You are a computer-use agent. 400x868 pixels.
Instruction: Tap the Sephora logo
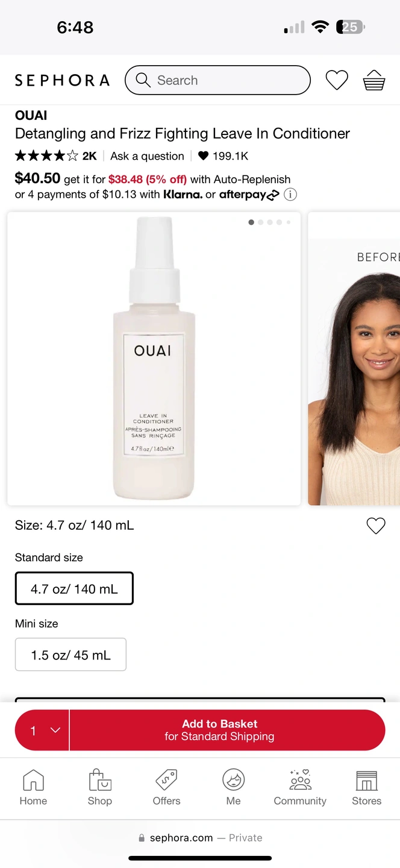[62, 80]
